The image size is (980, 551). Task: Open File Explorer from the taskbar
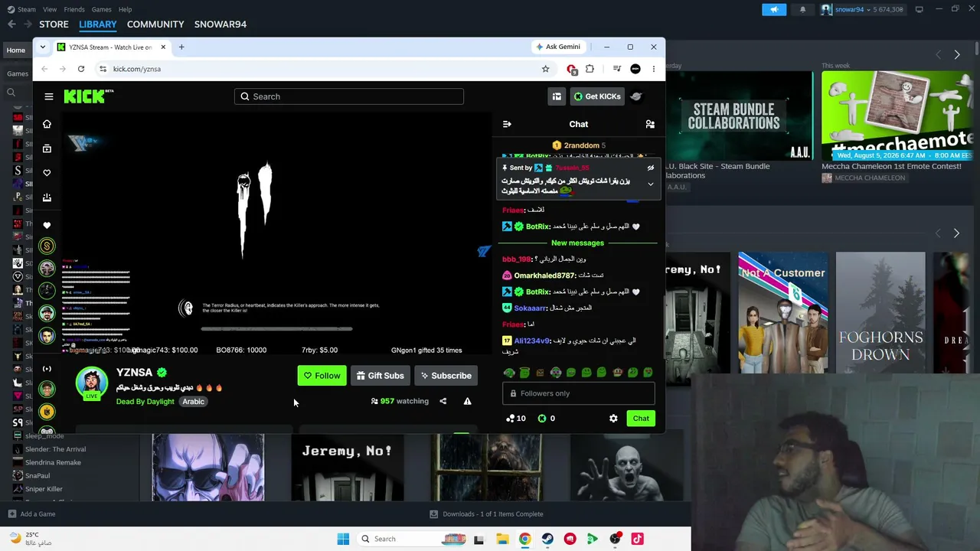click(x=502, y=539)
